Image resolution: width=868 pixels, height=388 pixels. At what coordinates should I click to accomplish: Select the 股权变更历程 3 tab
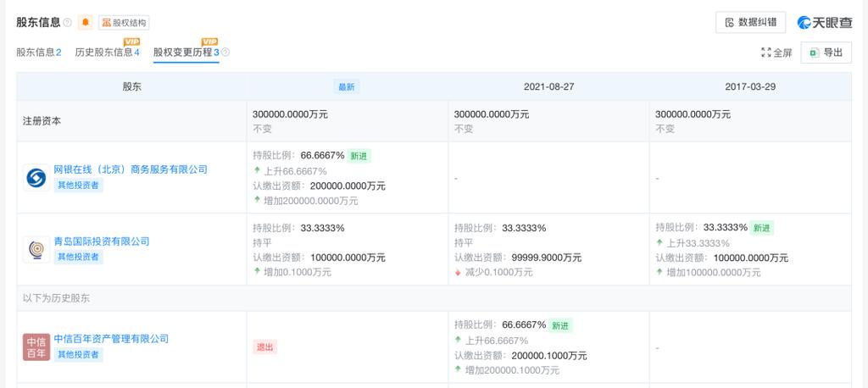point(186,52)
